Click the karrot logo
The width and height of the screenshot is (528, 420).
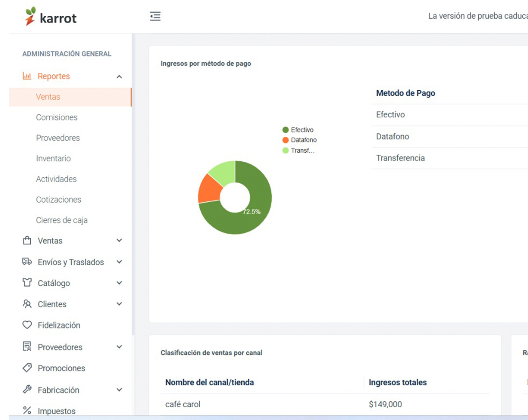[51, 16]
